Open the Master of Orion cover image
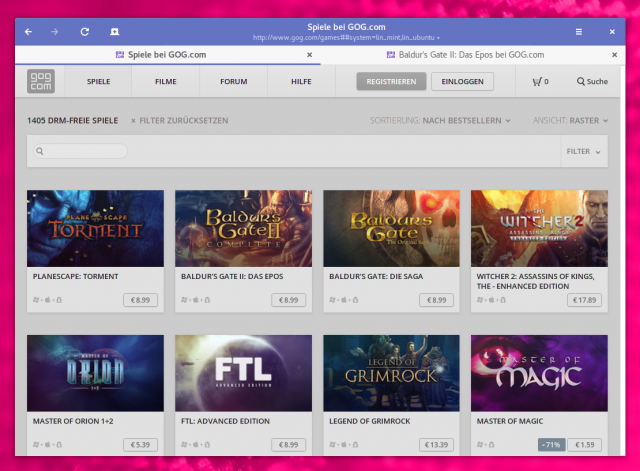 (x=96, y=373)
